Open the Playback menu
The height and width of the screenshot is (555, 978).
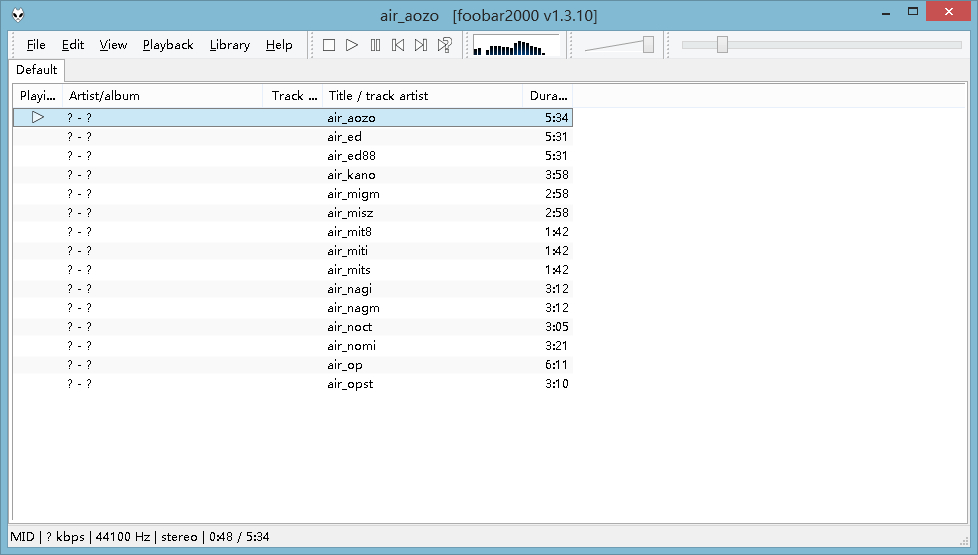pos(168,45)
